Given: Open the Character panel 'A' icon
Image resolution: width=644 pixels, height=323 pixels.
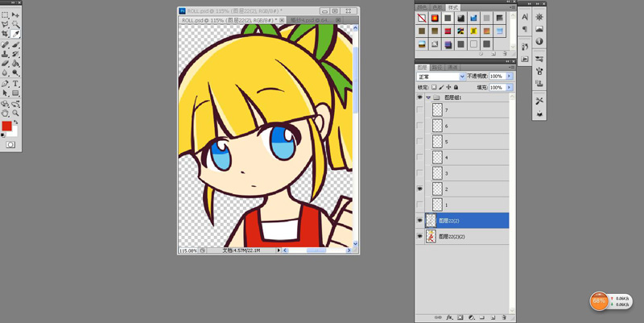Looking at the screenshot, I should [x=525, y=17].
